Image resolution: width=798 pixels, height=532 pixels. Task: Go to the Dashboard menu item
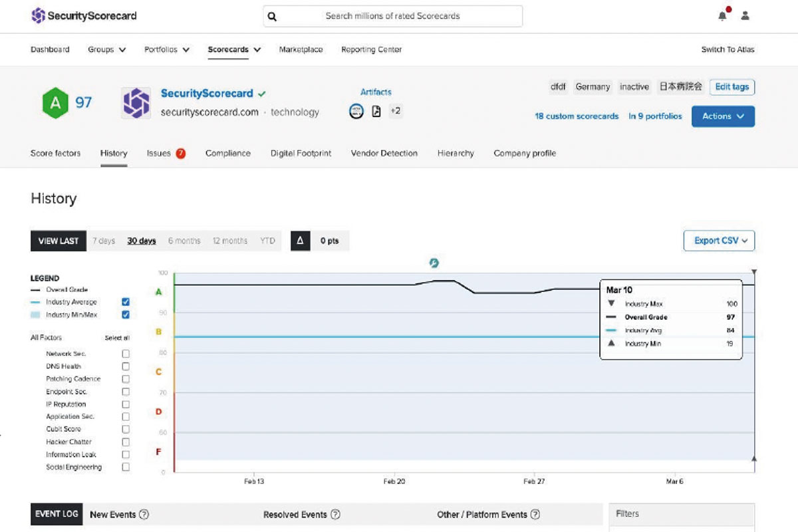tap(50, 50)
